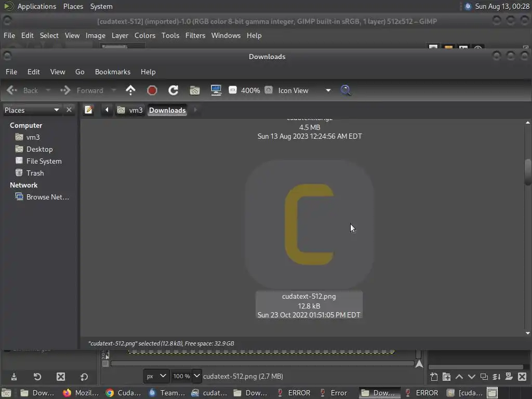Reload the Downloads folder view
Screen dimensions: 532x399
174,90
